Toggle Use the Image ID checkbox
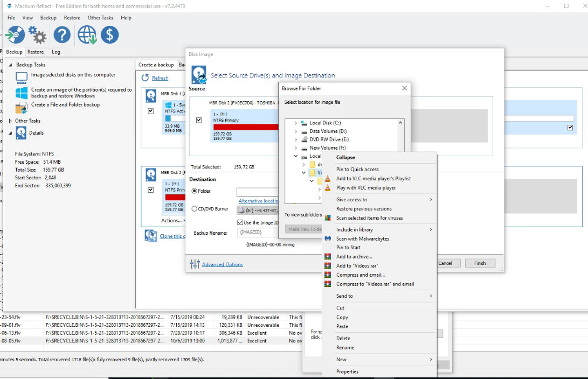This screenshot has width=588, height=379. click(240, 222)
